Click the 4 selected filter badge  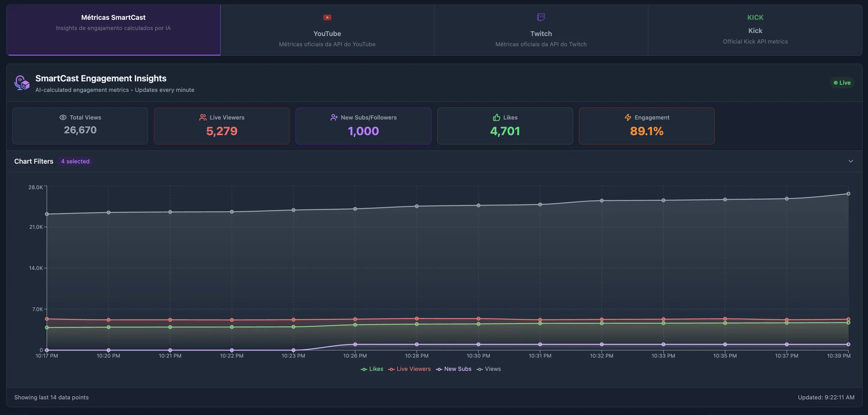click(x=75, y=161)
